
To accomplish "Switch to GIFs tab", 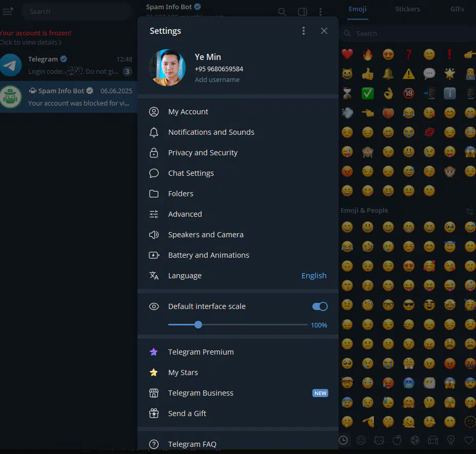I will pos(457,9).
